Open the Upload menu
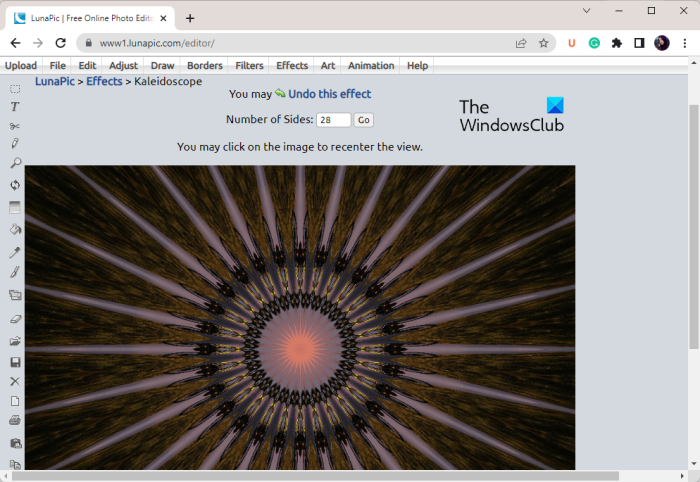Viewport: 700px width, 482px height. 21,66
